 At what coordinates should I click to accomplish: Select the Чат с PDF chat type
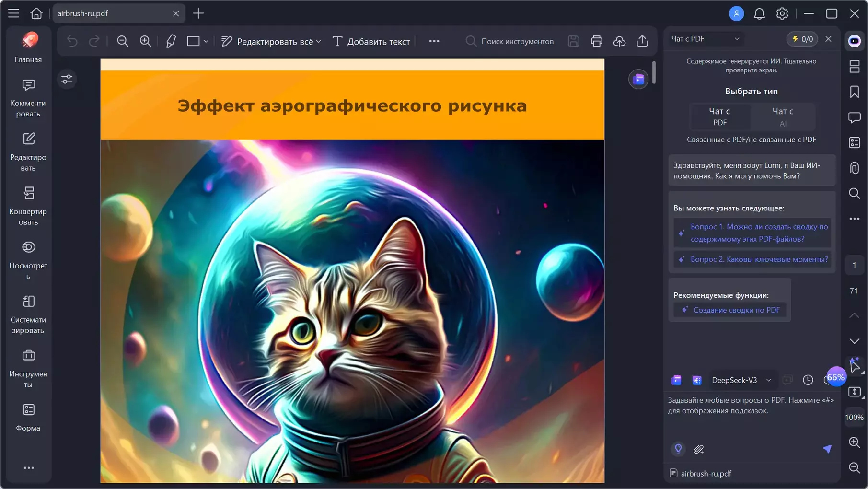(x=719, y=116)
